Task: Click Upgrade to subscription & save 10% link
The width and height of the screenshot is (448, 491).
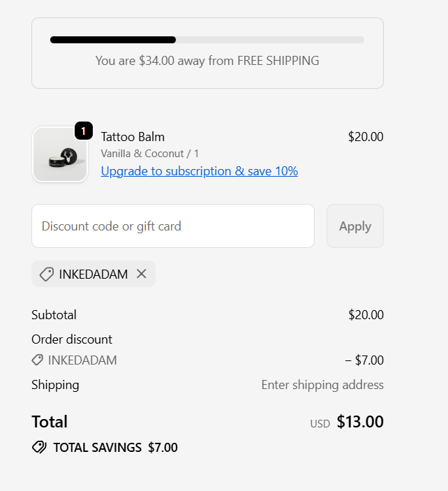Action: [x=199, y=171]
